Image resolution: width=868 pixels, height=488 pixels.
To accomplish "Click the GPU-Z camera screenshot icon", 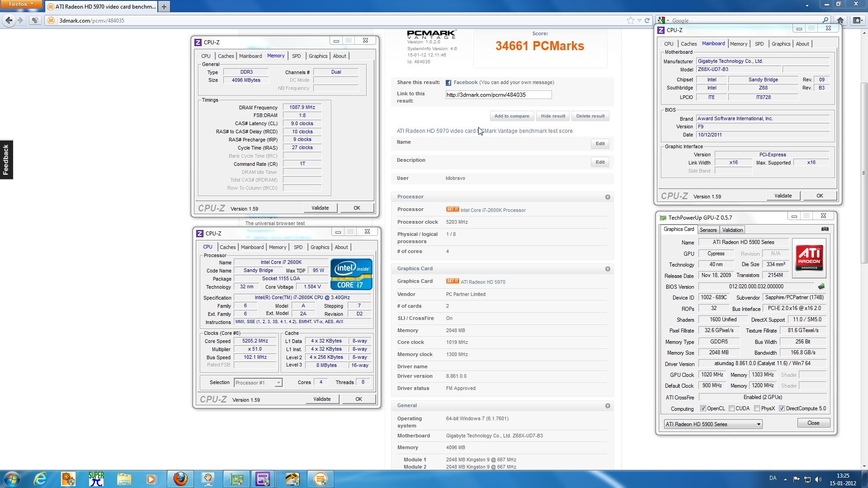I will [825, 229].
